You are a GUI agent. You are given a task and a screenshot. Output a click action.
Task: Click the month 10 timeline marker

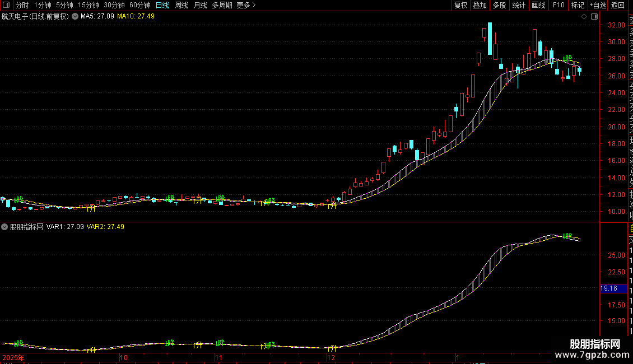pyautogui.click(x=124, y=357)
